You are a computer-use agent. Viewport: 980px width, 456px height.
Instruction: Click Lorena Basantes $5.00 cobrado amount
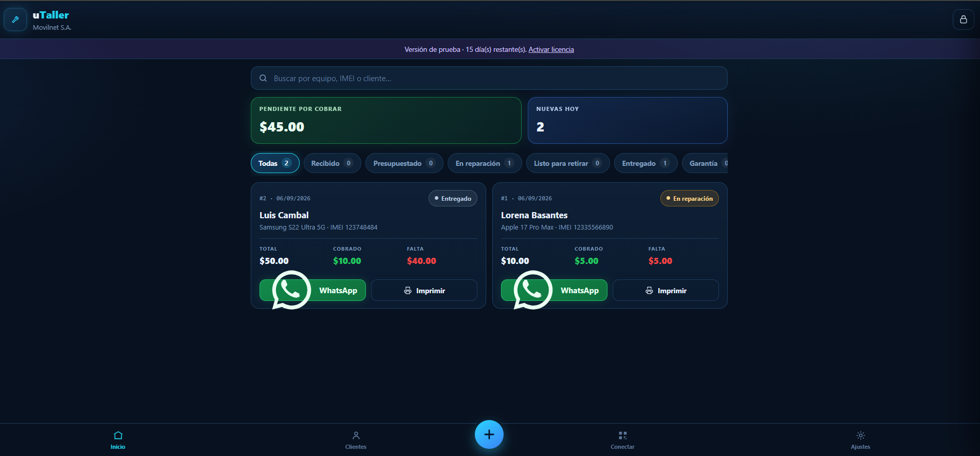pos(586,261)
